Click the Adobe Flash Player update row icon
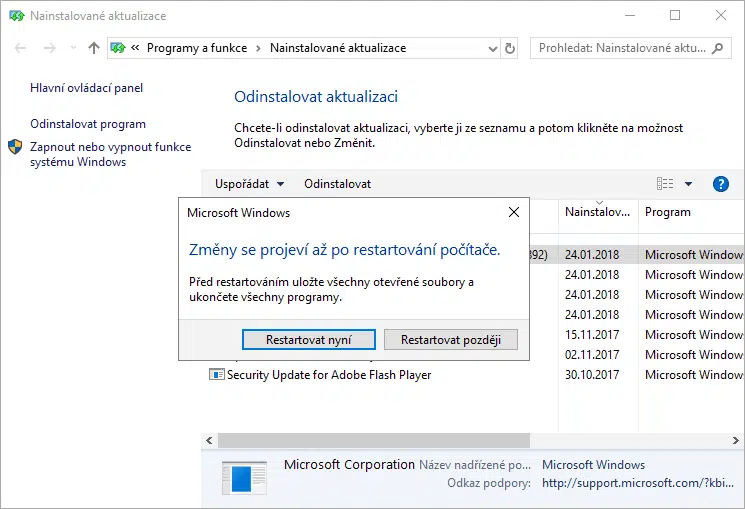This screenshot has width=745, height=509. coord(217,375)
